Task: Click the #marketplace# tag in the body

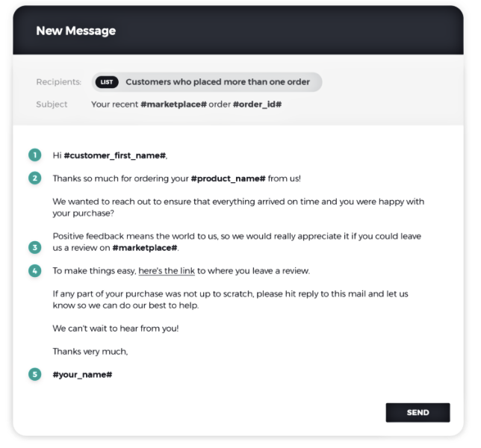Action: (x=145, y=247)
